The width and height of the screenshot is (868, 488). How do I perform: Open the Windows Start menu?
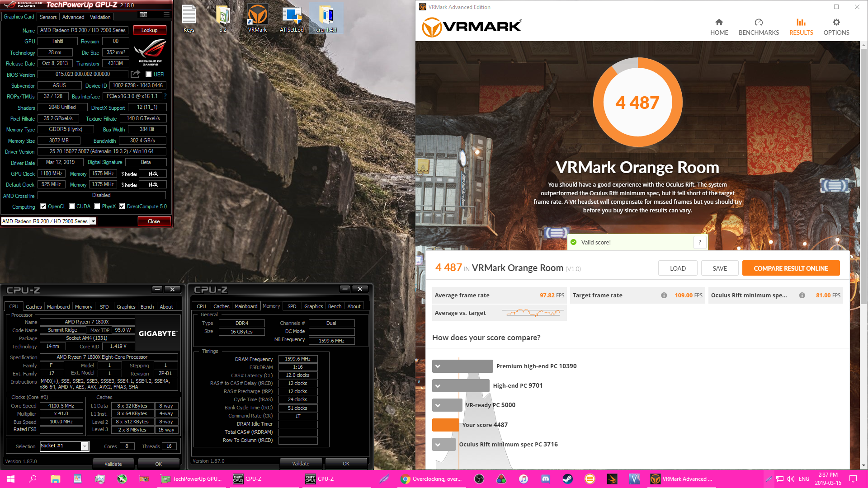tap(11, 479)
